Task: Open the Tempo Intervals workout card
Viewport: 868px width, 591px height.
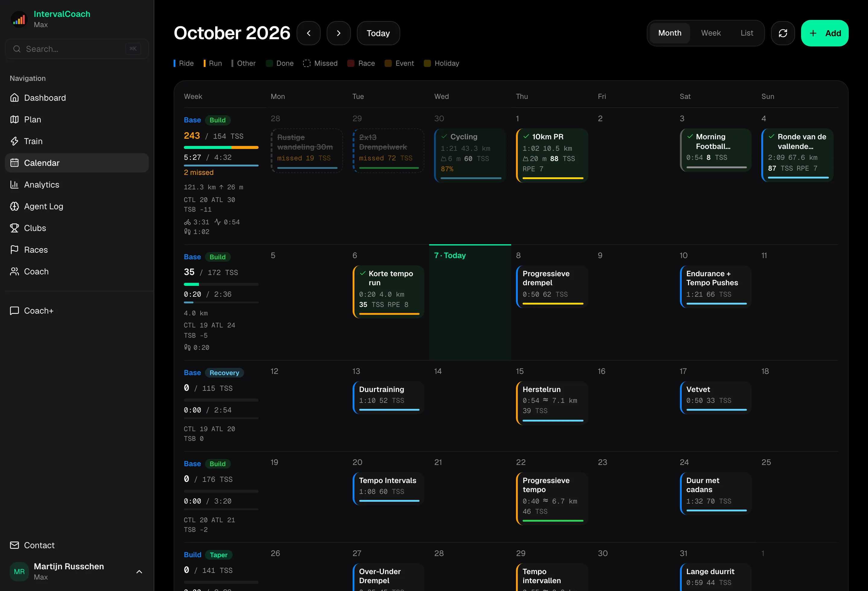Action: [388, 489]
